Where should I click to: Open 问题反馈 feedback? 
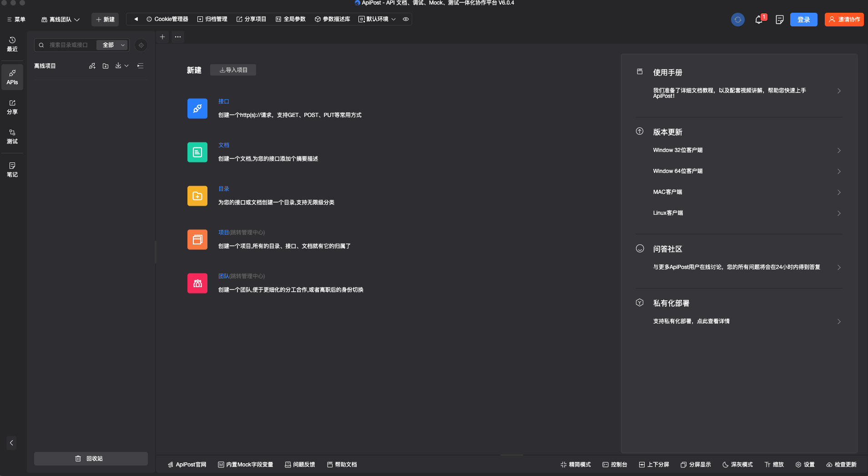pos(300,465)
